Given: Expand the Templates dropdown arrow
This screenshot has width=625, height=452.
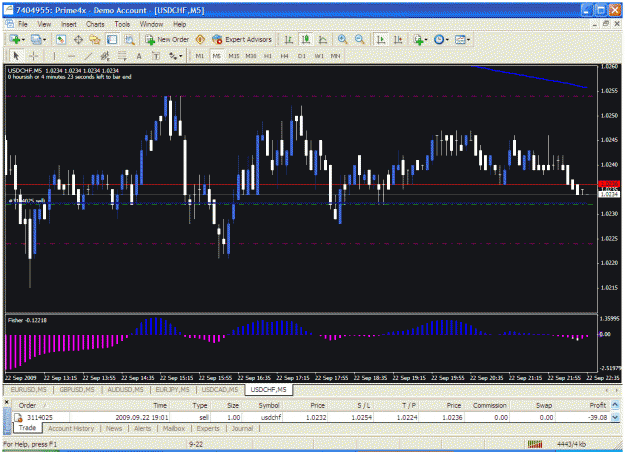Looking at the screenshot, I should [x=468, y=39].
